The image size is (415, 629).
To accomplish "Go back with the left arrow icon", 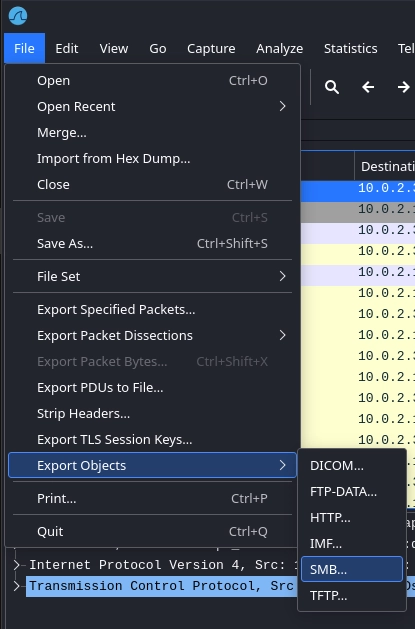I will point(368,87).
